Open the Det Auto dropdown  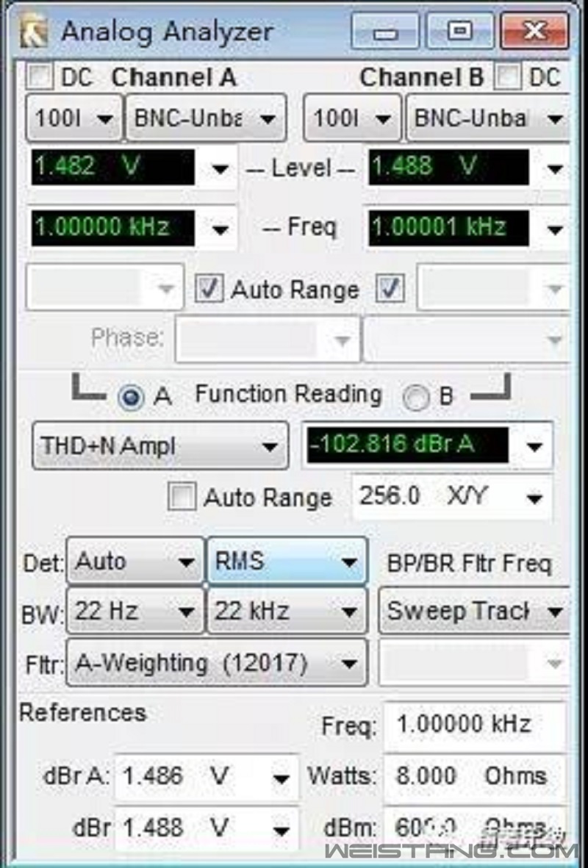[x=135, y=562]
